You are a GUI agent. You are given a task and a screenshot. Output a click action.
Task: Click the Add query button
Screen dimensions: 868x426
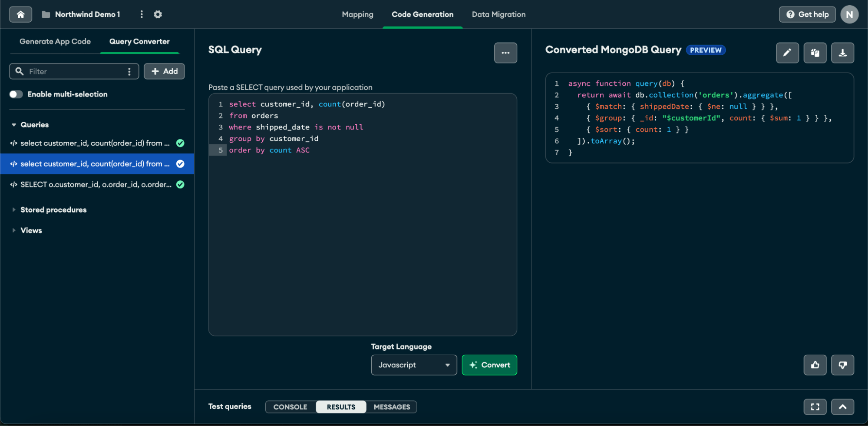pyautogui.click(x=164, y=71)
